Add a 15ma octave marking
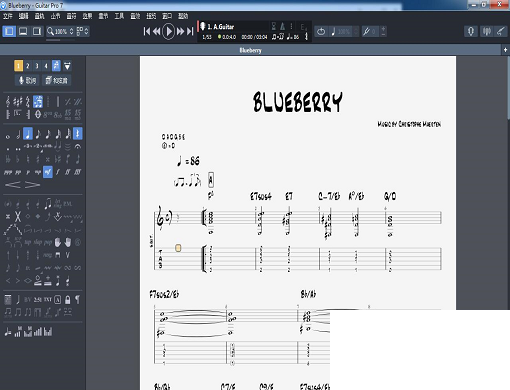 [68, 114]
